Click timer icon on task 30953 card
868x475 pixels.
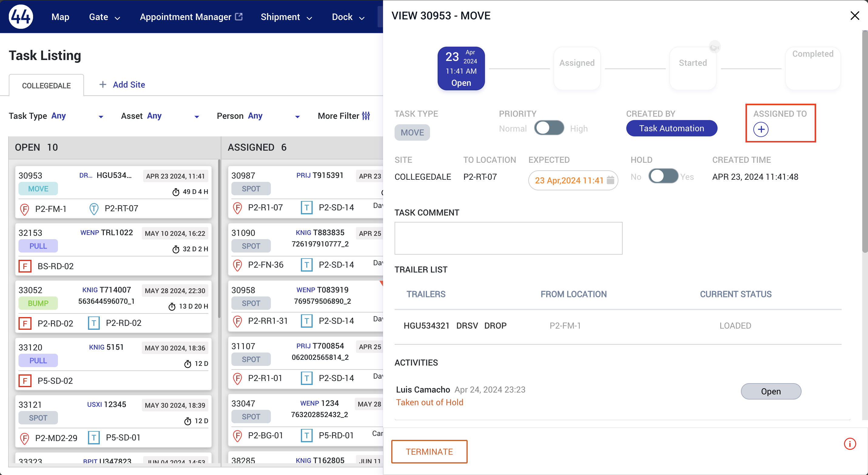coord(176,192)
